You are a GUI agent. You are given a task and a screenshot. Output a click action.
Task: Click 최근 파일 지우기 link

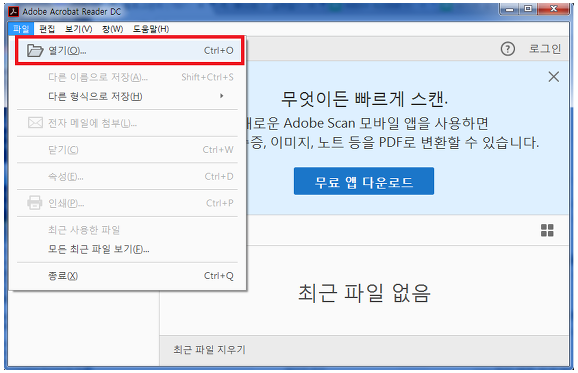[x=209, y=349]
